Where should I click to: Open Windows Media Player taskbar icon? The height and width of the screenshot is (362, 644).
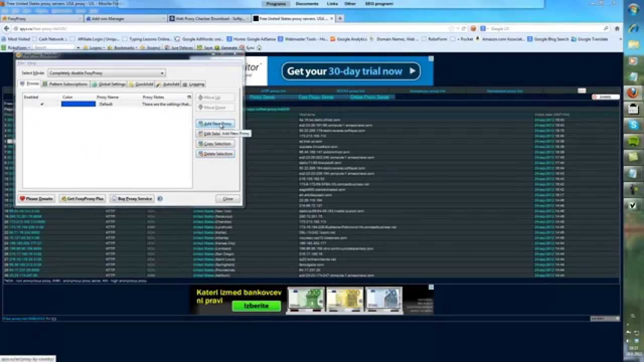(x=633, y=61)
